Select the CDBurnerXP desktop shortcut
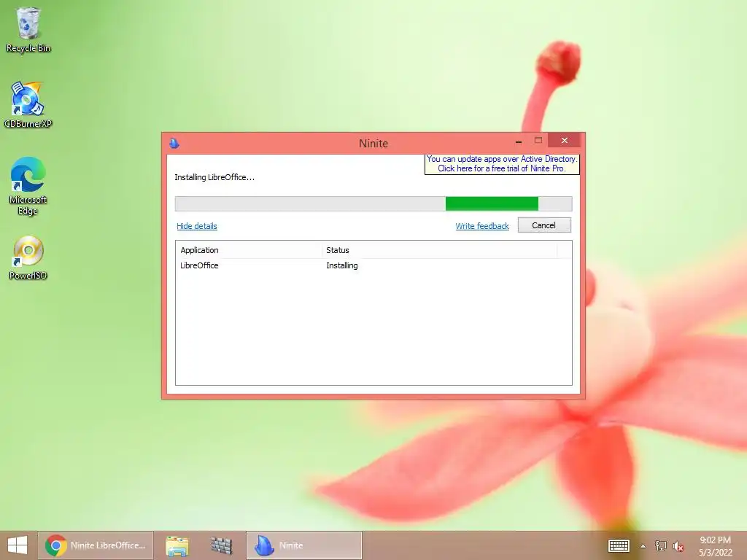 (28, 105)
